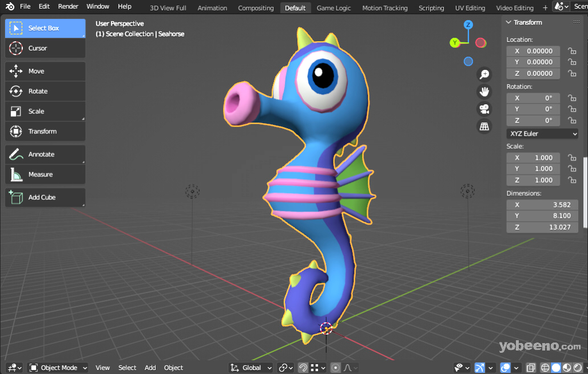588x374 pixels.
Task: Open object visibility eye dropdown
Action: click(462, 368)
